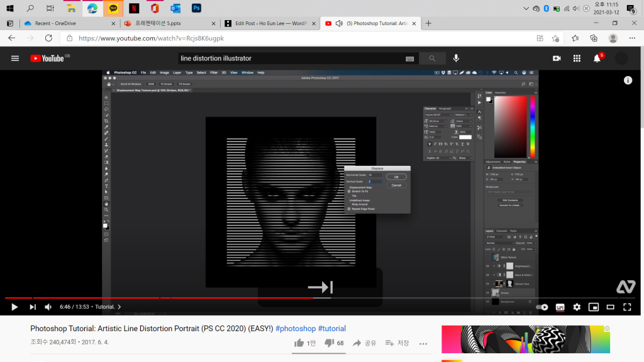Open the Normal blend mode dropdown
This screenshot has height=362, width=644.
click(500, 243)
